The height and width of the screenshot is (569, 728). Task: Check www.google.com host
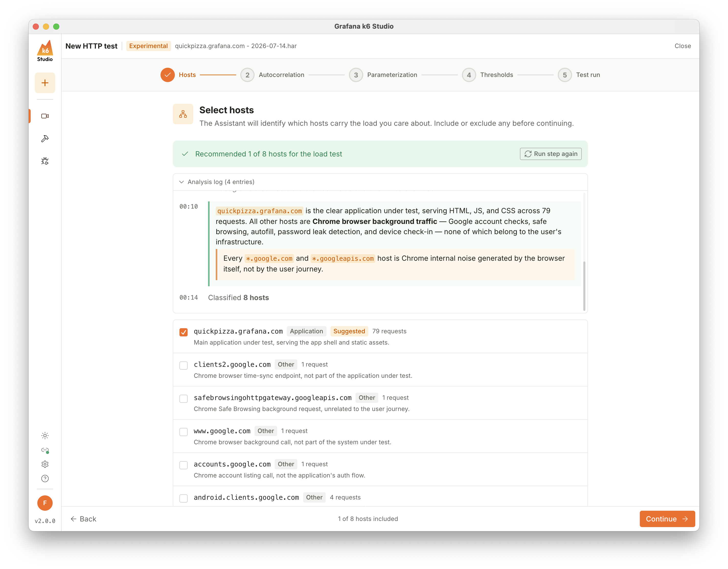[x=183, y=432]
